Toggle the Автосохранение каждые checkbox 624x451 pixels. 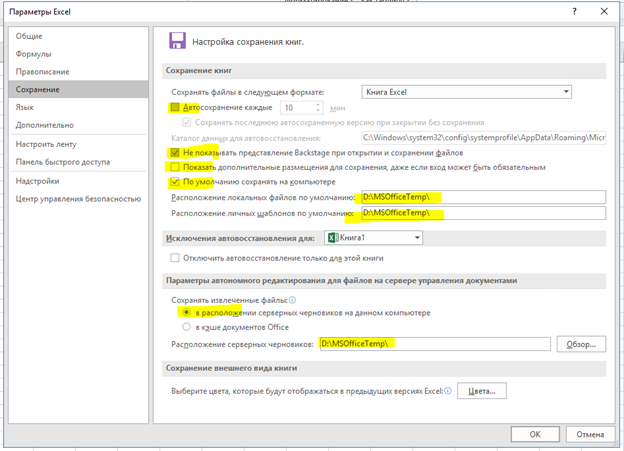coord(175,107)
